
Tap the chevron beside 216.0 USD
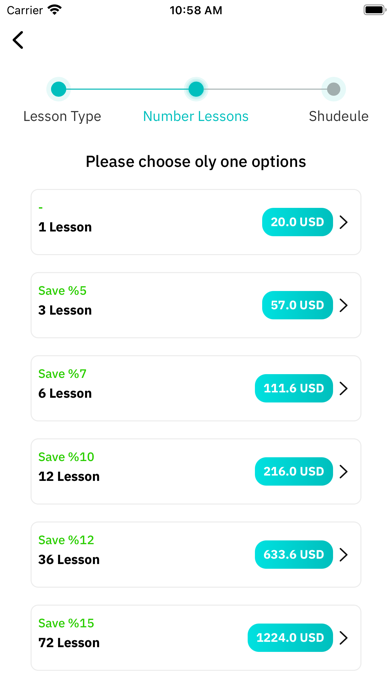343,471
